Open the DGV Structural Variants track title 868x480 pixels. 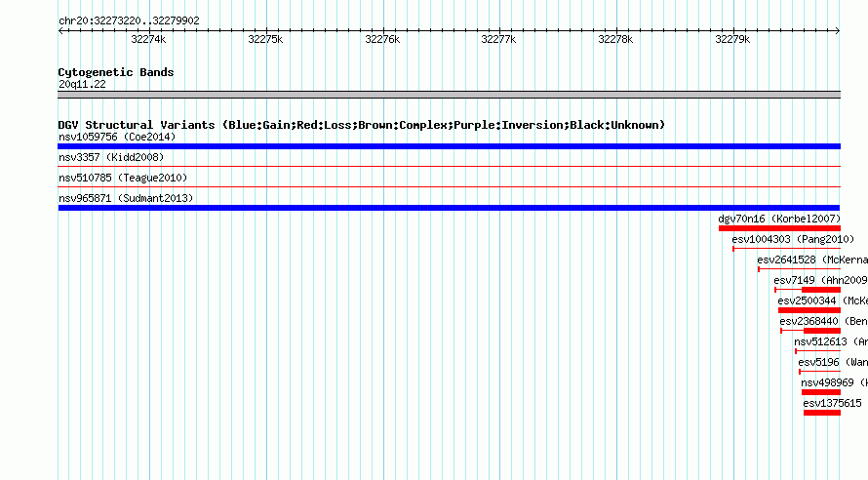point(362,125)
